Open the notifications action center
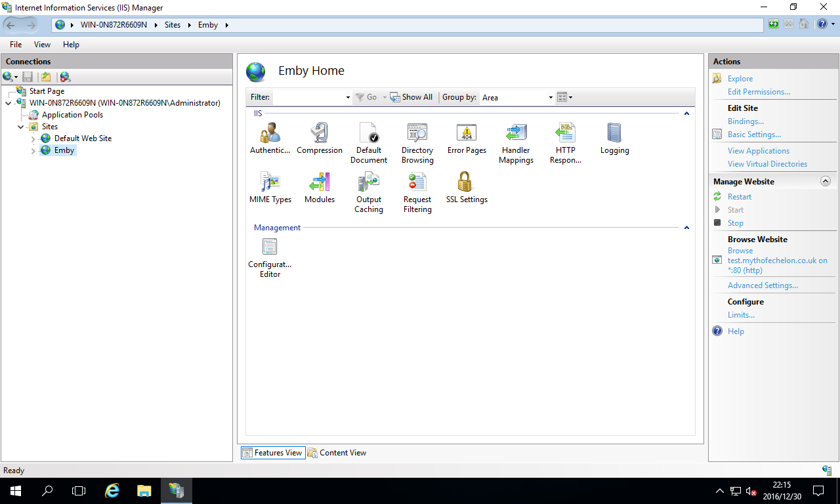Screen dimensions: 840x504 pyautogui.click(x=818, y=491)
